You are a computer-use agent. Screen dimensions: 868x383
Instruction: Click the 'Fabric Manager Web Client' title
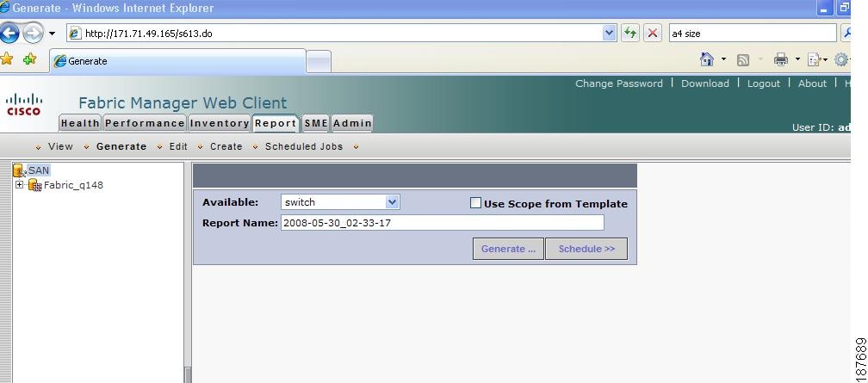183,103
